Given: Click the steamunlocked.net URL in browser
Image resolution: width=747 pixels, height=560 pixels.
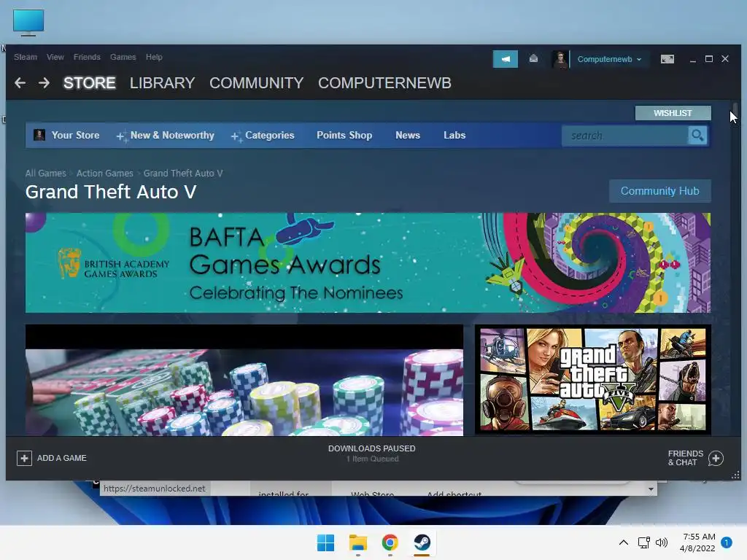Looking at the screenshot, I should pos(154,489).
